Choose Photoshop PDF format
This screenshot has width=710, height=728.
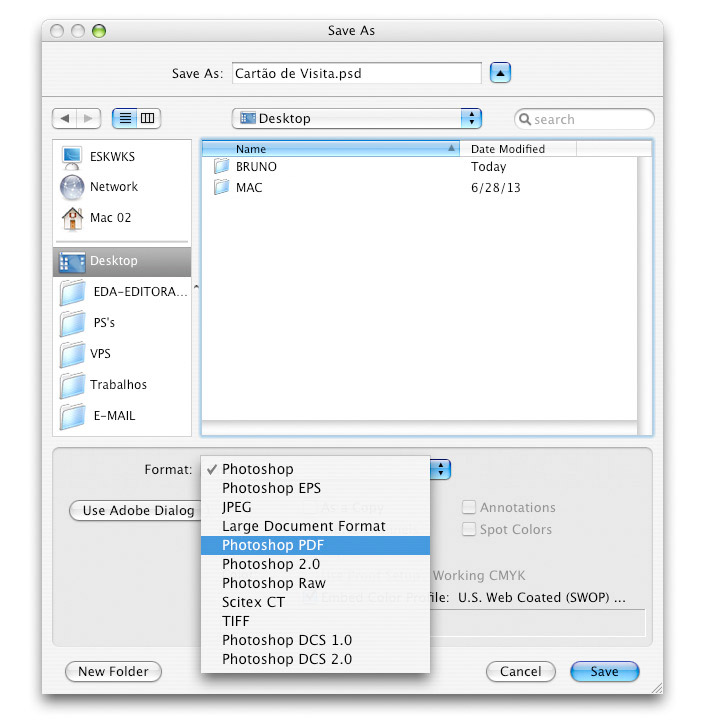click(x=315, y=545)
